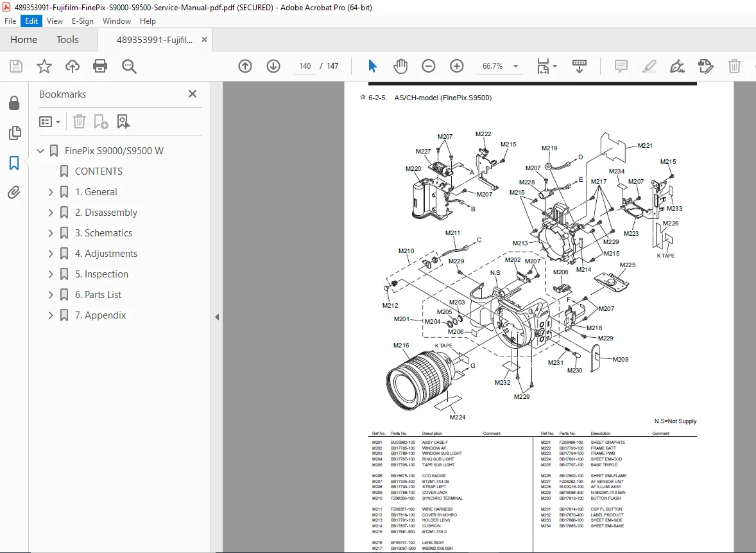The image size is (756, 553).
Task: Zoom in with plus button
Action: point(456,66)
